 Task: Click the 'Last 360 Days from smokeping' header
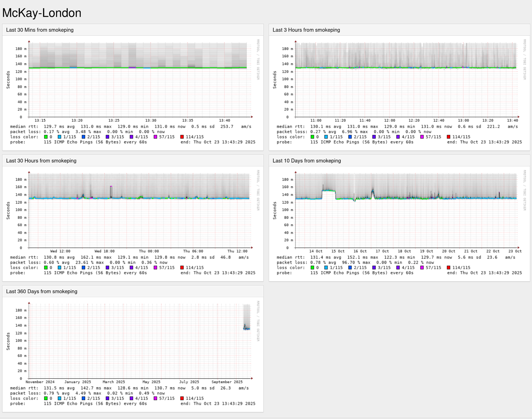pos(42,291)
